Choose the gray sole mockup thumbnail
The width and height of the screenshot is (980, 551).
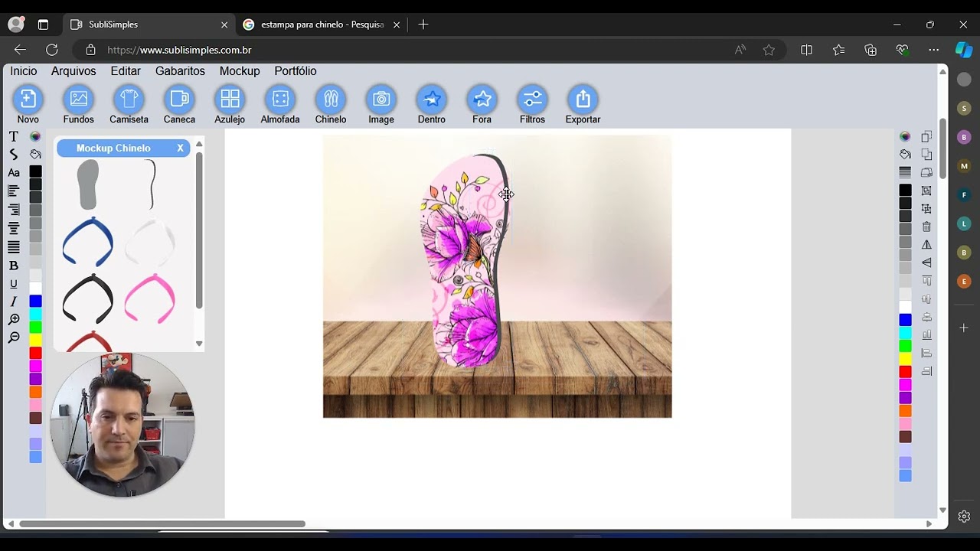pos(88,184)
